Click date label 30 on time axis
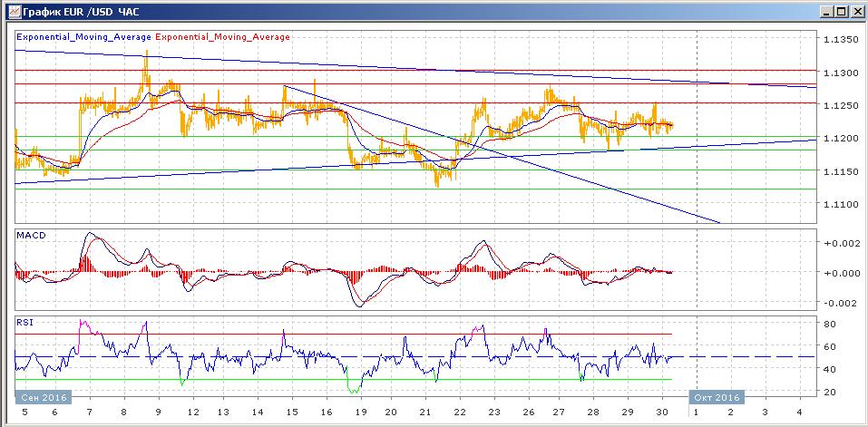The width and height of the screenshot is (868, 427). coord(662,412)
